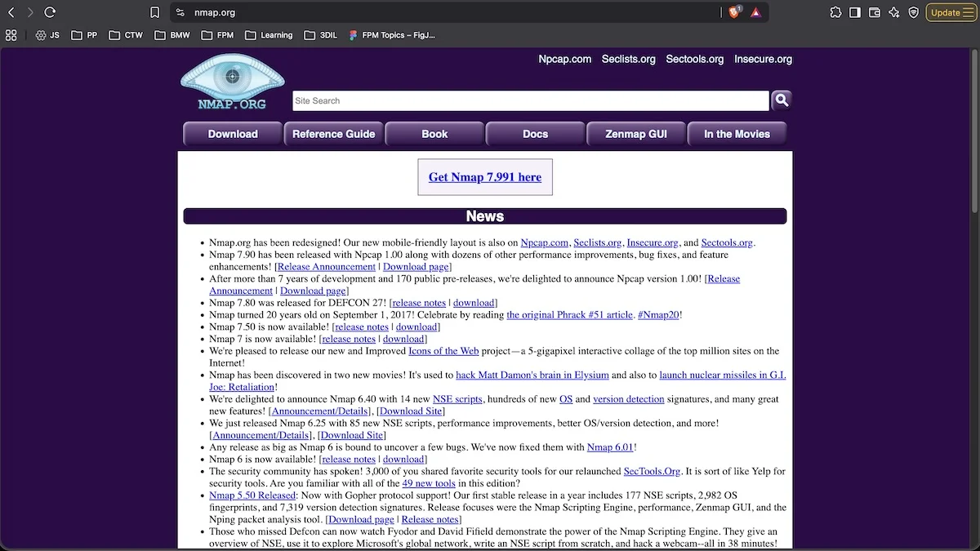Click the News section heading
This screenshot has height=551, width=980.
coord(485,216)
